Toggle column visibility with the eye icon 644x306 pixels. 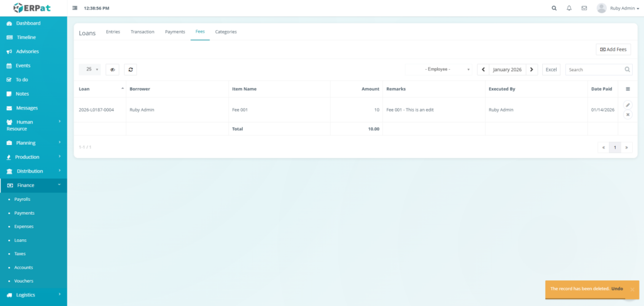click(x=113, y=70)
